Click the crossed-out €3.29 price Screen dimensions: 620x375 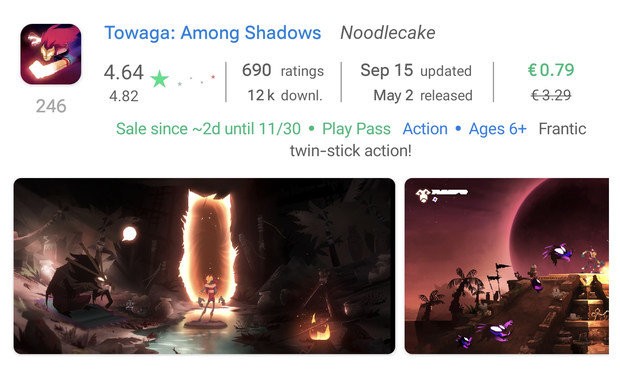point(551,95)
